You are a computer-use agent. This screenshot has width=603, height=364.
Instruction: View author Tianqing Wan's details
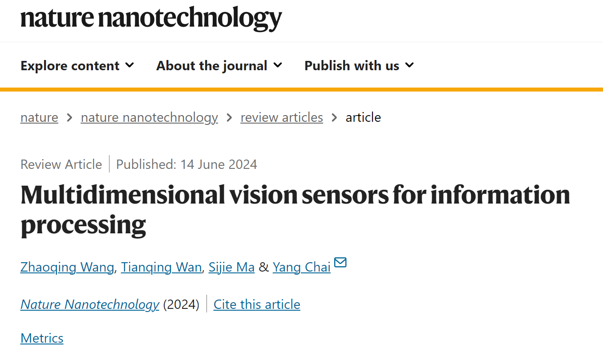click(161, 267)
